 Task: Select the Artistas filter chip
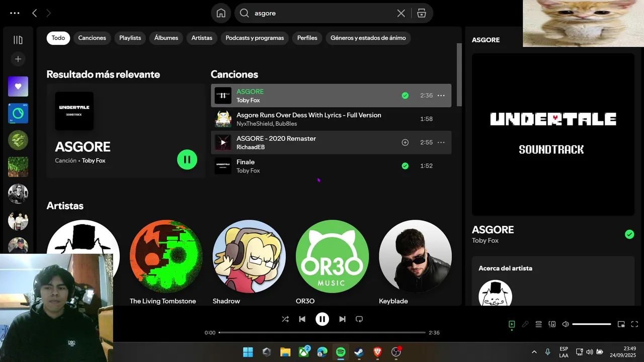[x=202, y=38]
